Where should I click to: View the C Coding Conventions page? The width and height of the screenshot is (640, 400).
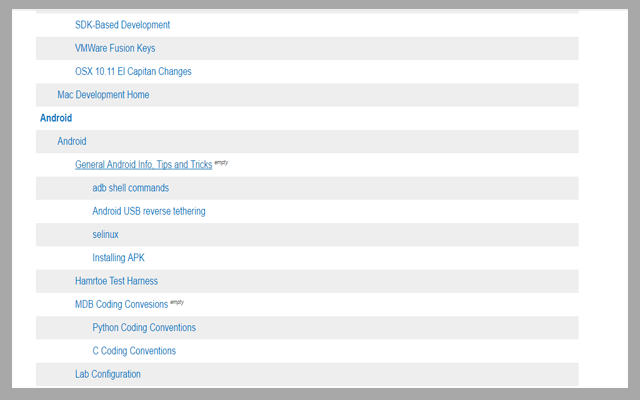(x=134, y=351)
